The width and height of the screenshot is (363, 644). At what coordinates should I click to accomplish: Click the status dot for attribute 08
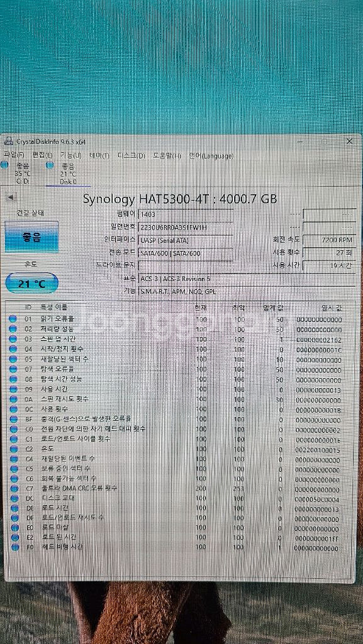(13, 379)
